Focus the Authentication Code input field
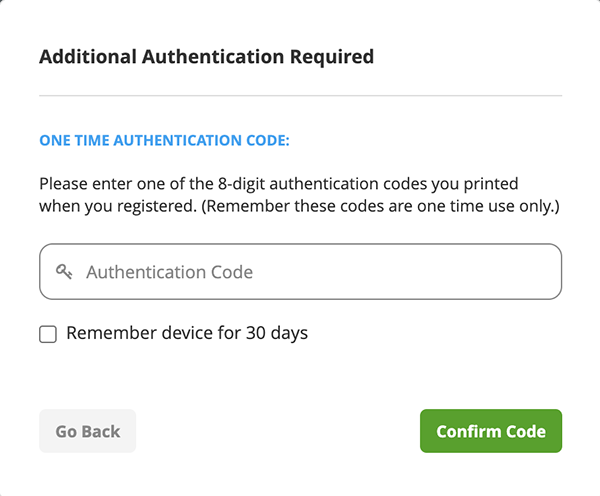This screenshot has height=496, width=600. (300, 272)
